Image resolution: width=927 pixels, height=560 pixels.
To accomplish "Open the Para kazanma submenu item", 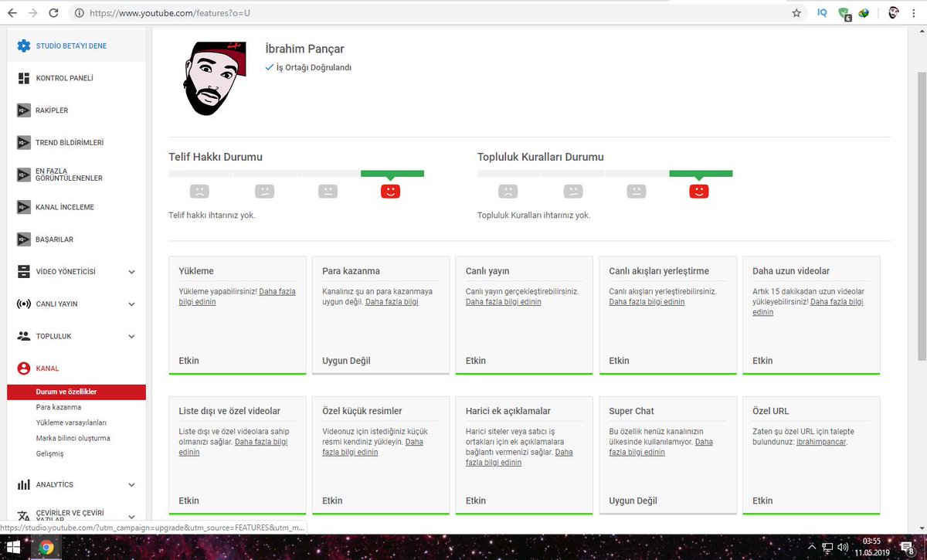I will [x=59, y=407].
